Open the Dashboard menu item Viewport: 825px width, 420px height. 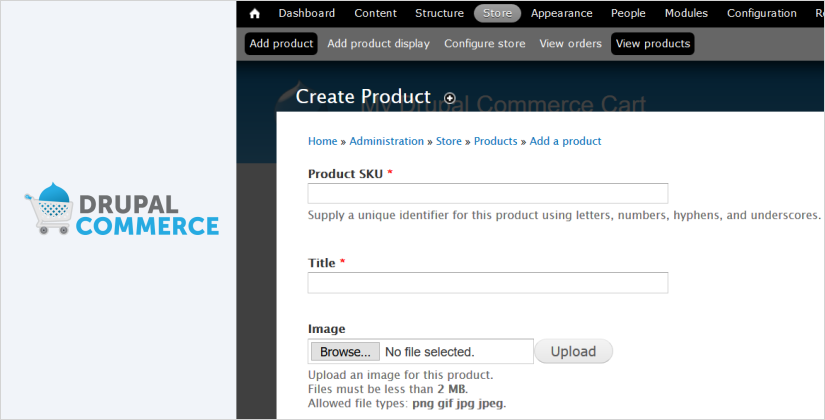(307, 14)
